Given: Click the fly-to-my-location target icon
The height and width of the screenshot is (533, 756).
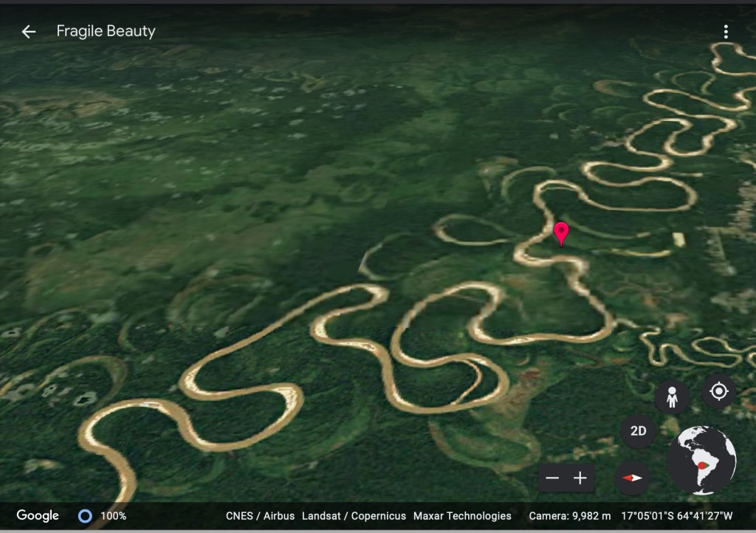Looking at the screenshot, I should 718,391.
